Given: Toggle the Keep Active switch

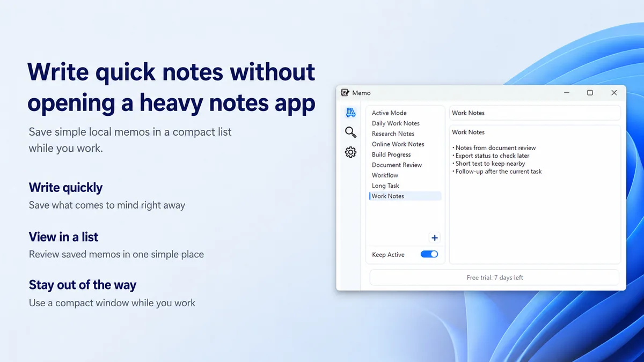Looking at the screenshot, I should (429, 254).
